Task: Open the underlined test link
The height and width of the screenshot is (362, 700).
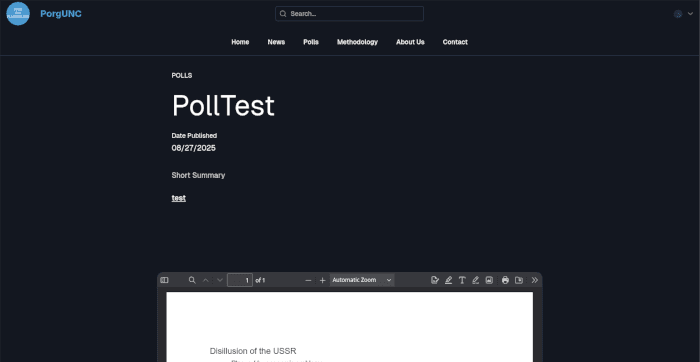Action: pyautogui.click(x=179, y=198)
